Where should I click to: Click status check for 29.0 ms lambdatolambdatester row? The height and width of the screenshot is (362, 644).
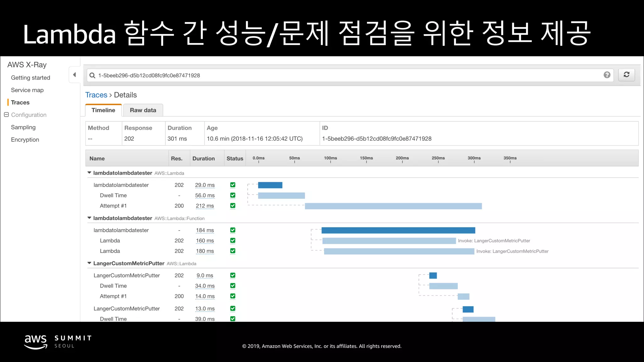pos(233,185)
